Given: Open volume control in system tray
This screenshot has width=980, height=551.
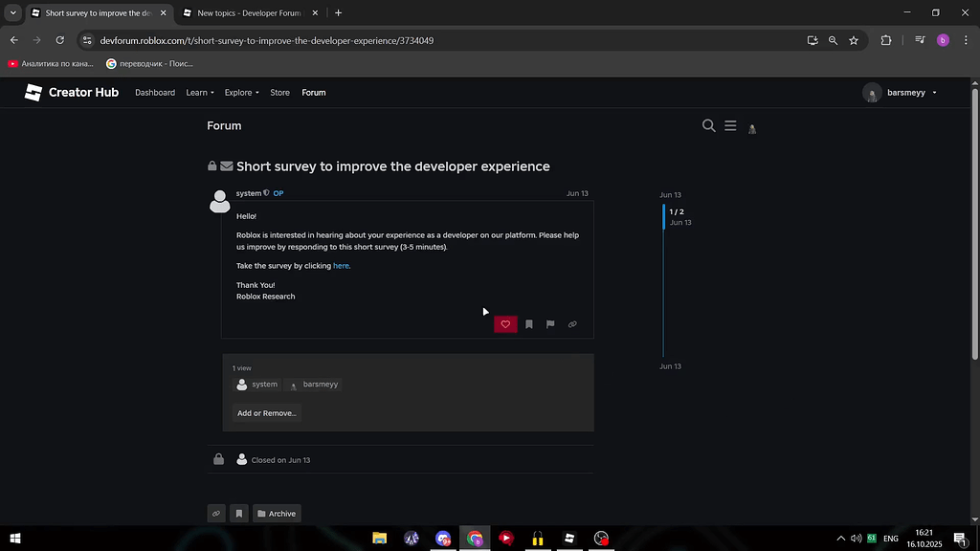Looking at the screenshot, I should click(856, 539).
